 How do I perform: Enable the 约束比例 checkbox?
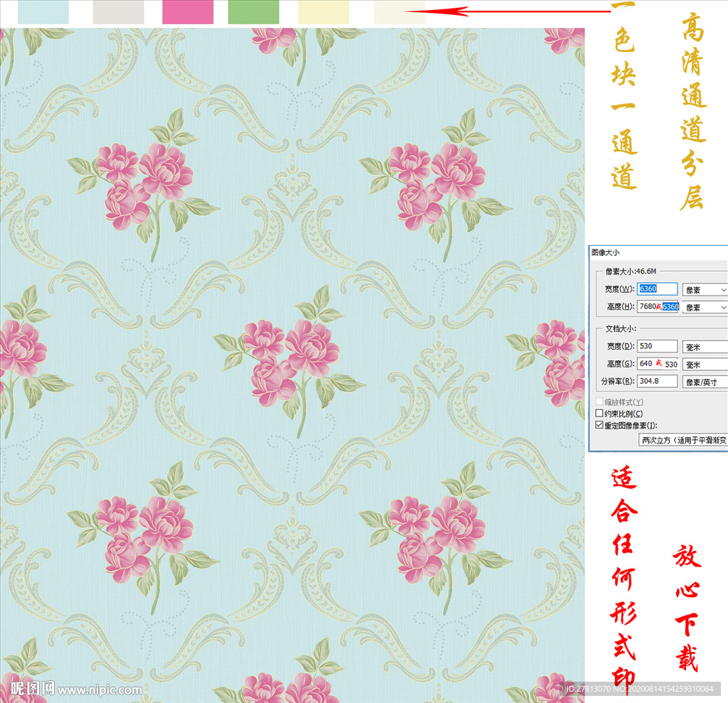(x=599, y=414)
